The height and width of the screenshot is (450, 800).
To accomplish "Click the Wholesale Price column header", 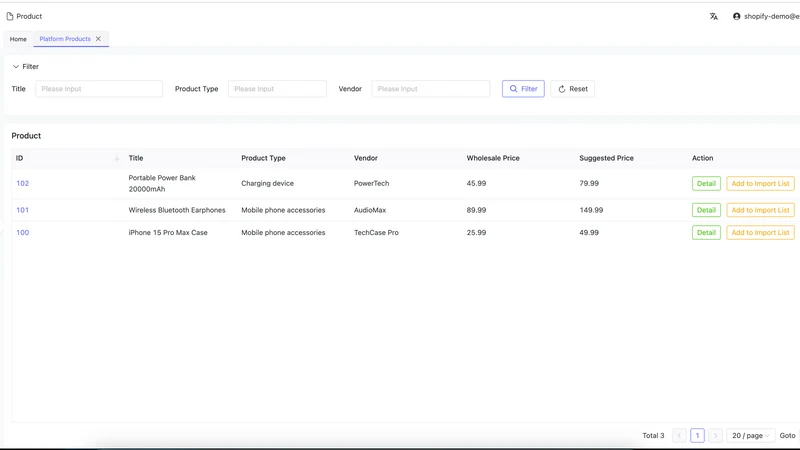I will pos(493,158).
